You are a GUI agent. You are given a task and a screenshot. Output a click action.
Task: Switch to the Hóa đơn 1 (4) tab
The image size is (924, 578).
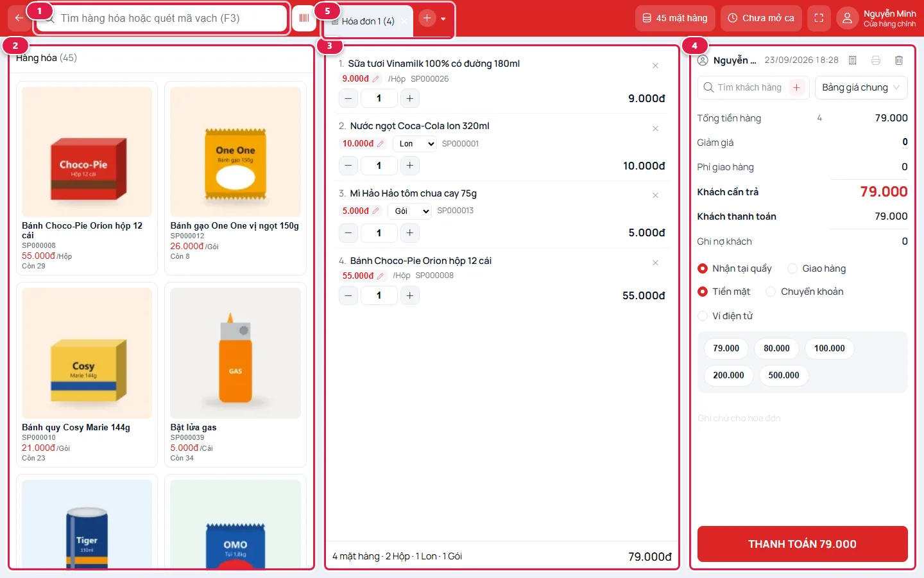[x=368, y=21]
